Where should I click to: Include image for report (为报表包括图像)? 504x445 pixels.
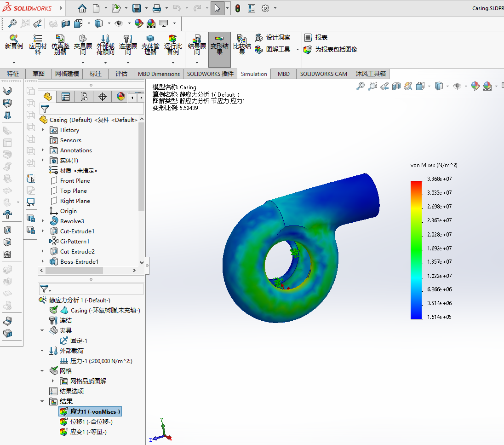331,49
